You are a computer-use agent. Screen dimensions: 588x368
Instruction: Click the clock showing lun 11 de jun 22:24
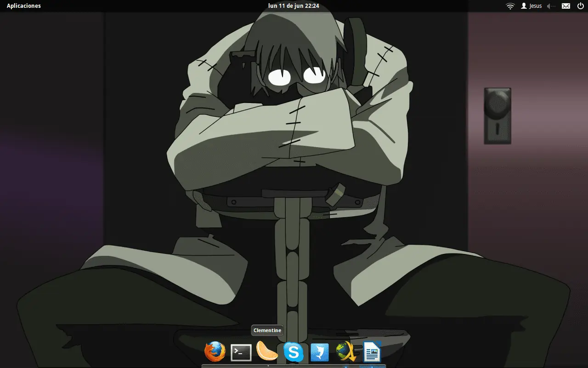coord(294,6)
